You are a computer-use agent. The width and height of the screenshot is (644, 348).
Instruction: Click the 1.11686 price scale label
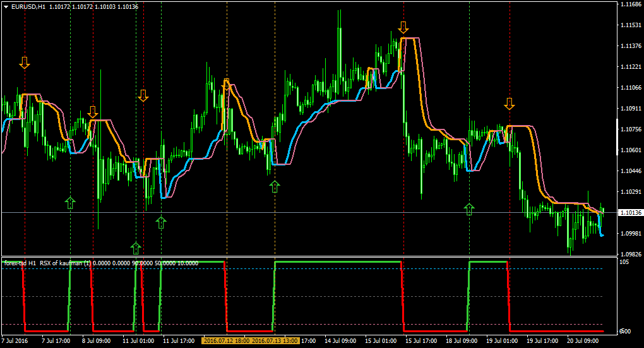point(631,4)
